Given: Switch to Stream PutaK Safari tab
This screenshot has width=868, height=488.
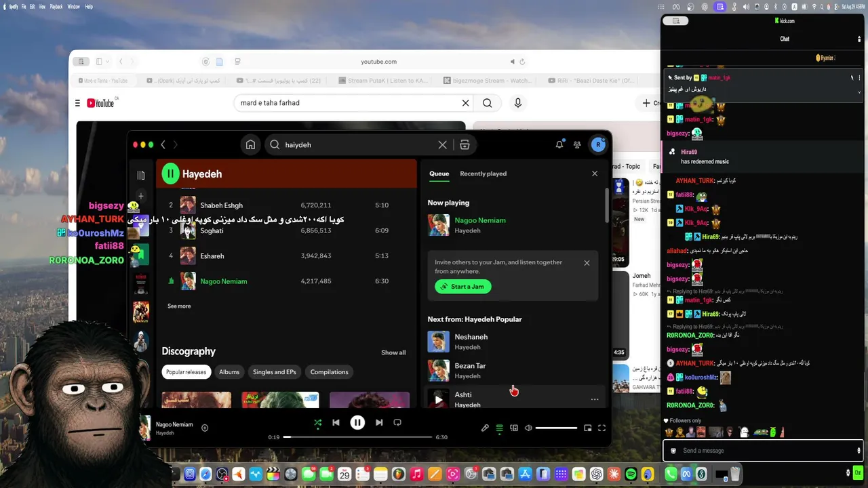Looking at the screenshot, I should click(x=382, y=81).
